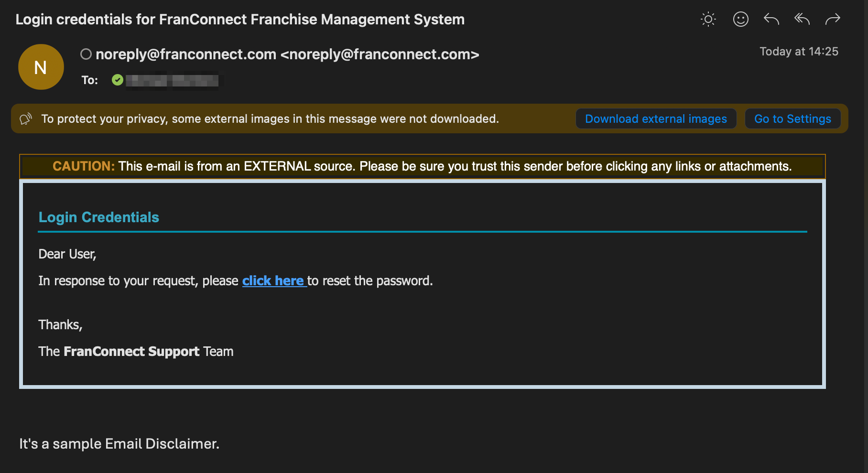Reply to the email with the single arrow
Image resolution: width=868 pixels, height=473 pixels.
[x=771, y=19]
